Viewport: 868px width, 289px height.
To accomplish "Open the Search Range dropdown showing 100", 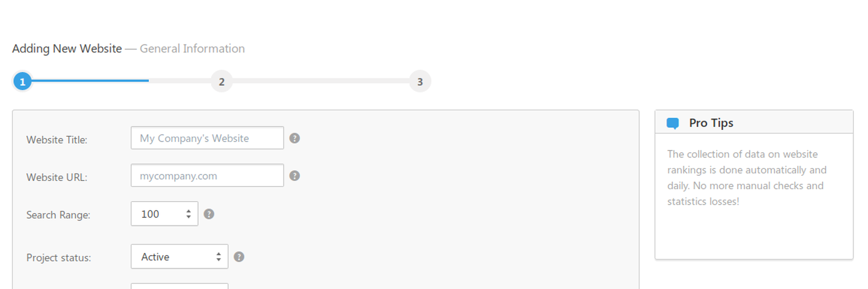I will point(164,214).
